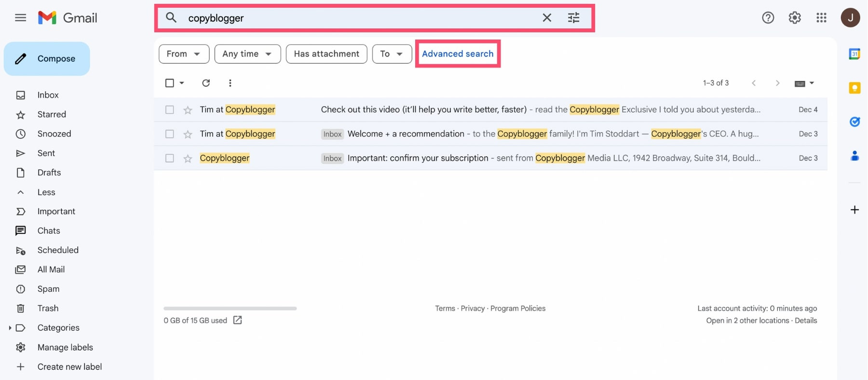This screenshot has width=868, height=380.
Task: Open Settings gear icon
Action: coord(795,18)
